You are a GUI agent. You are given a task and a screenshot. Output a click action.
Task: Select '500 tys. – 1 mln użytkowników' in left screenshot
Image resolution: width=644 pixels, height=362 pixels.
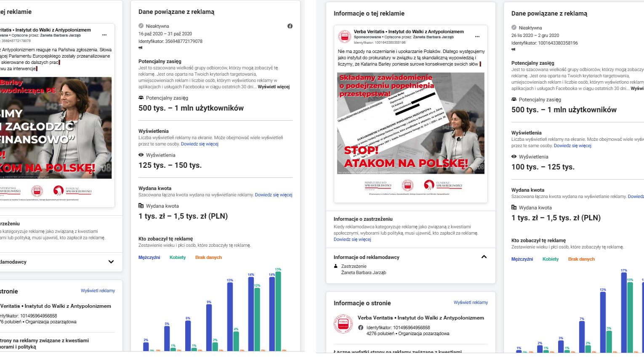[191, 108]
